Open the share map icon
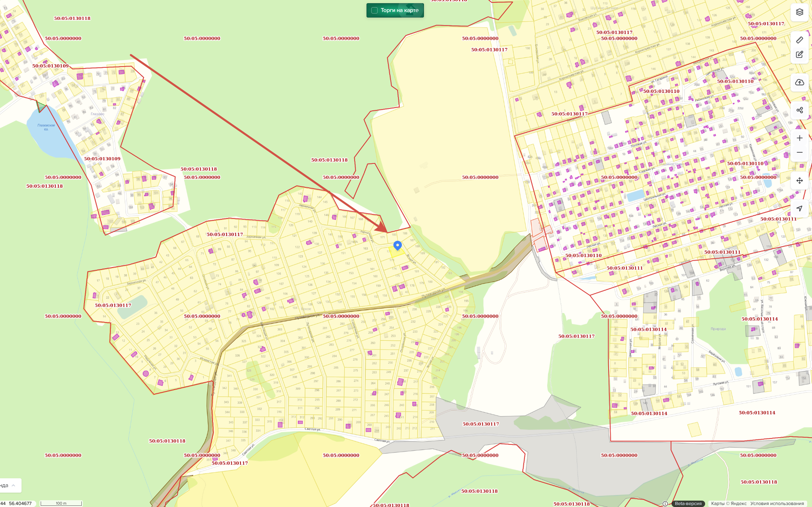The image size is (812, 507). coord(799,110)
